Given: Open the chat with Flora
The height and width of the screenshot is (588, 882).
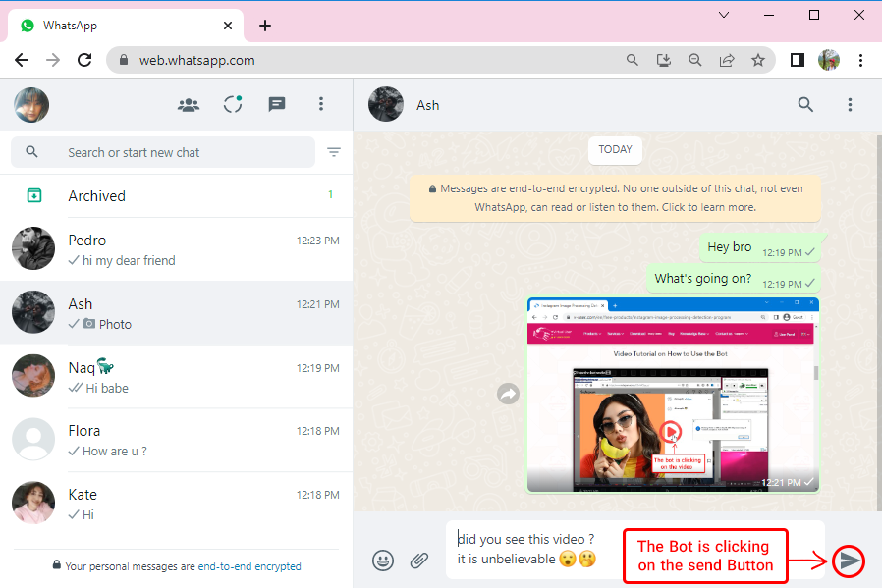Looking at the screenshot, I should coord(177,440).
